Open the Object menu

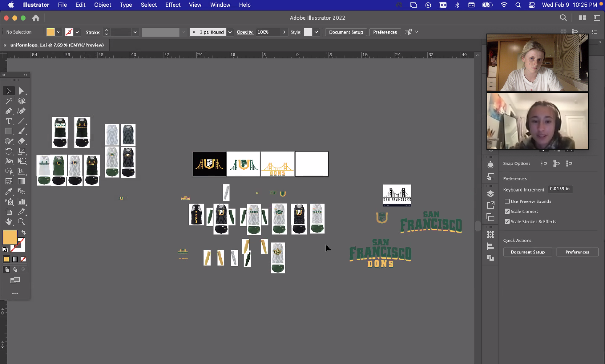click(103, 5)
